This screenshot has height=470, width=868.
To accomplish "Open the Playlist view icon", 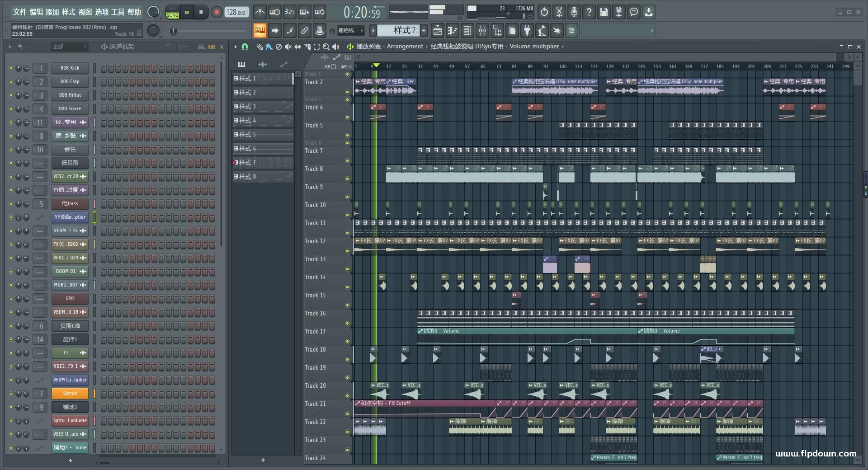I will [437, 31].
